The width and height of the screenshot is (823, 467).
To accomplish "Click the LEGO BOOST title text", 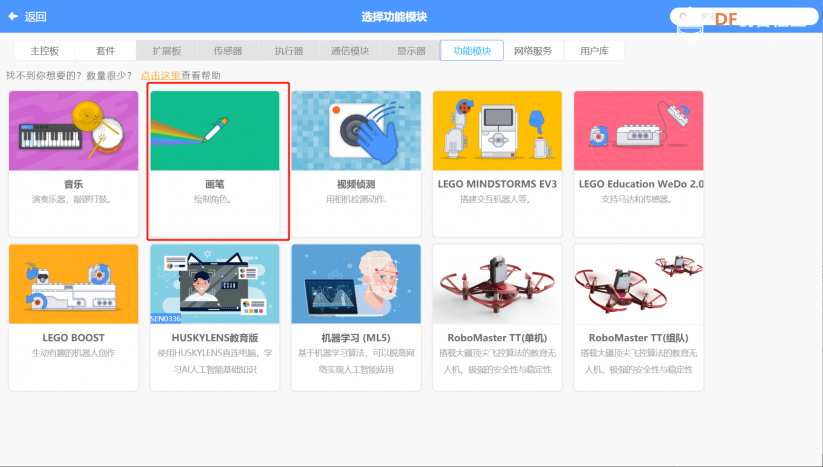I will point(73,338).
